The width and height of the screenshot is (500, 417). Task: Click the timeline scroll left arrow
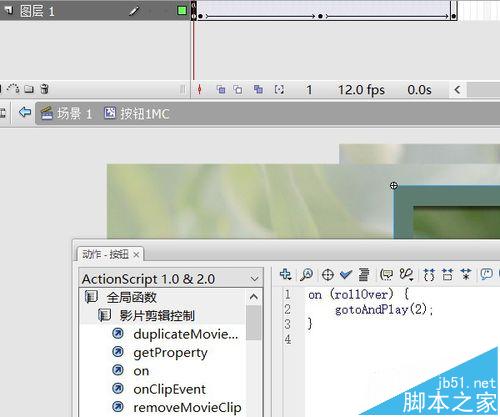458,89
